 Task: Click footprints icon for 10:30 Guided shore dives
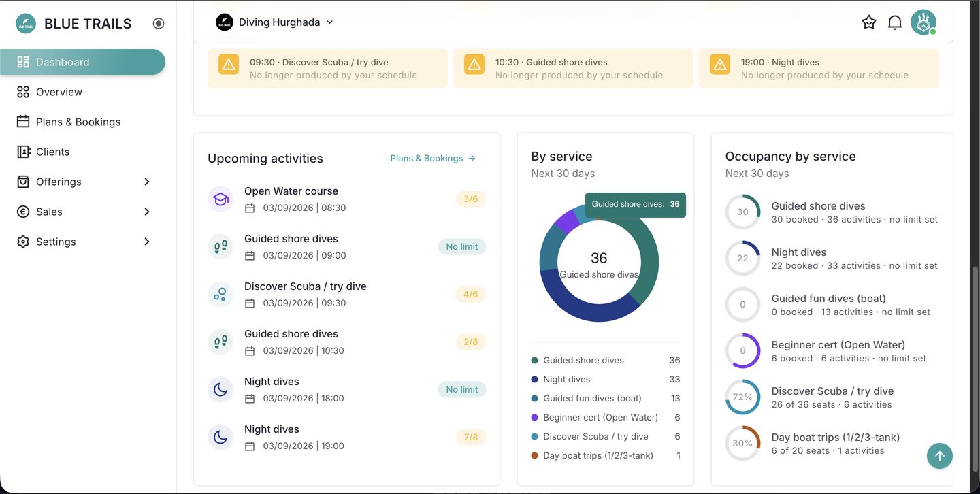point(220,342)
